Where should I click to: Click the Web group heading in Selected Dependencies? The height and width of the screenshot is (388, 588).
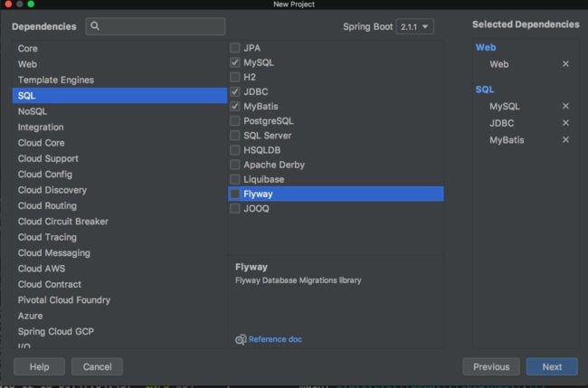pyautogui.click(x=486, y=48)
